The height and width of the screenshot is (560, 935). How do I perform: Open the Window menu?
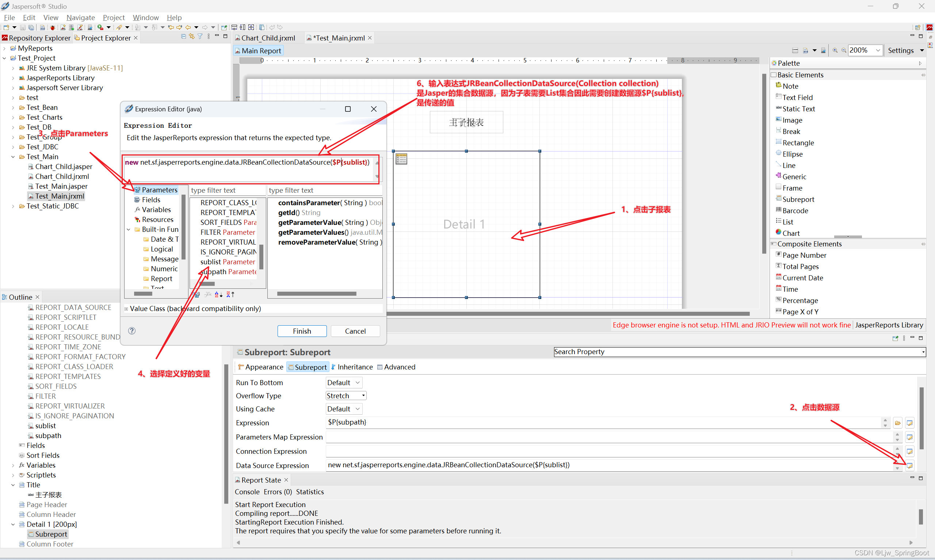pos(146,18)
